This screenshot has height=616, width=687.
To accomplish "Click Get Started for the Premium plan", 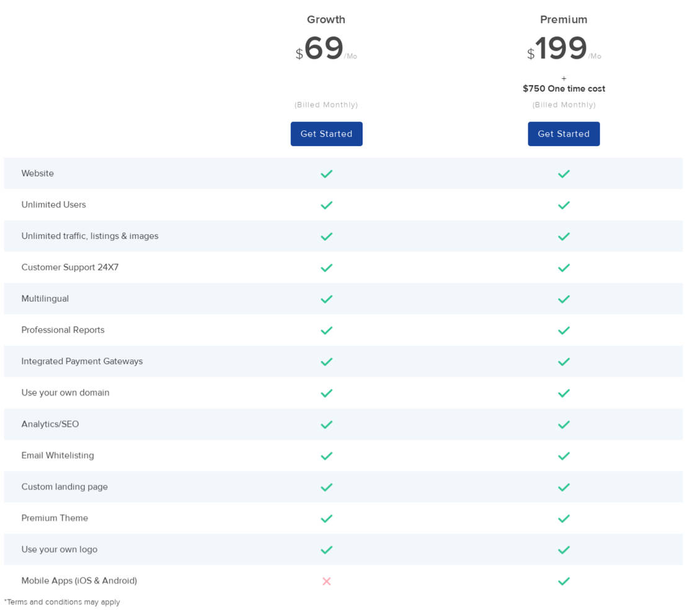I will (x=564, y=134).
